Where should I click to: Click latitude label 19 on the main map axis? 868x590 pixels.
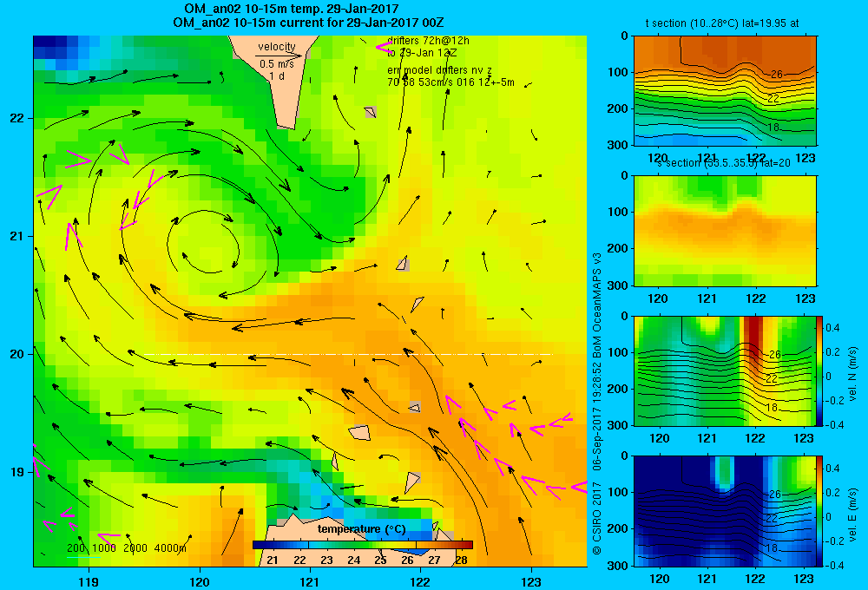coord(17,472)
